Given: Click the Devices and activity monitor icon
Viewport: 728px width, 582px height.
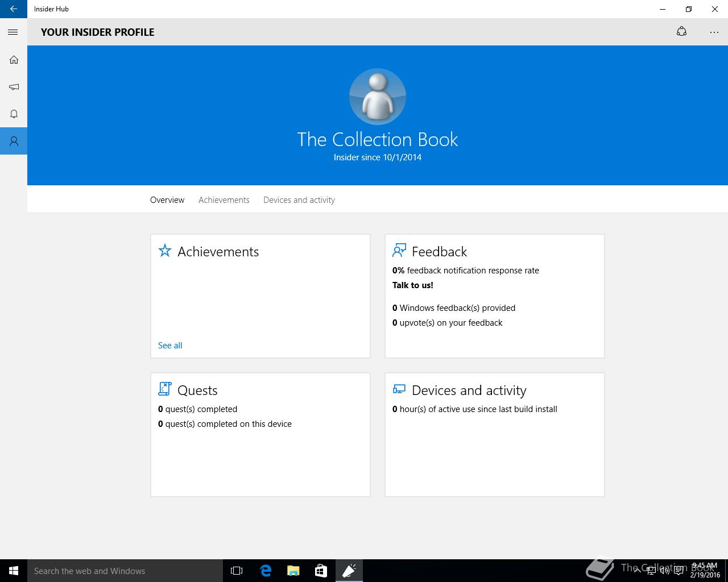Looking at the screenshot, I should click(x=399, y=389).
